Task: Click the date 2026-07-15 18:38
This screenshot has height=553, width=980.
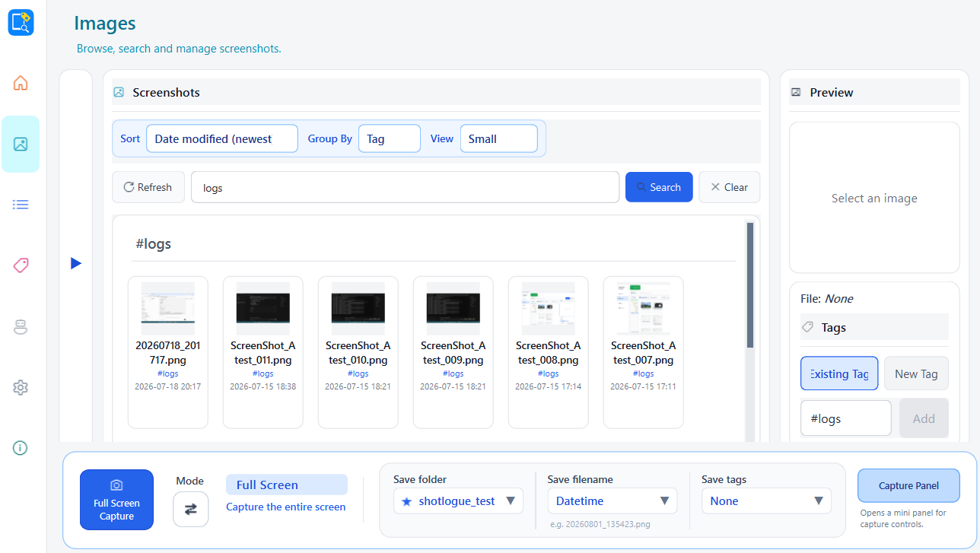Action: pyautogui.click(x=262, y=386)
